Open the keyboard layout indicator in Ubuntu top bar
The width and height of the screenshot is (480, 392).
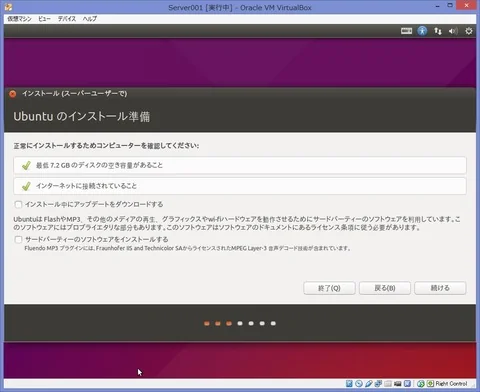click(406, 31)
